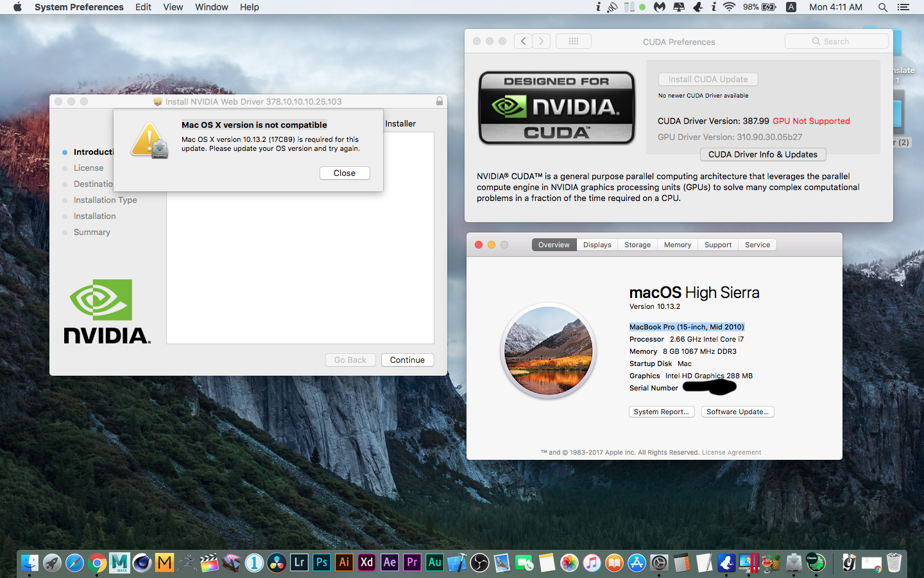
Task: Launch iTunes from the dock
Action: [592, 563]
